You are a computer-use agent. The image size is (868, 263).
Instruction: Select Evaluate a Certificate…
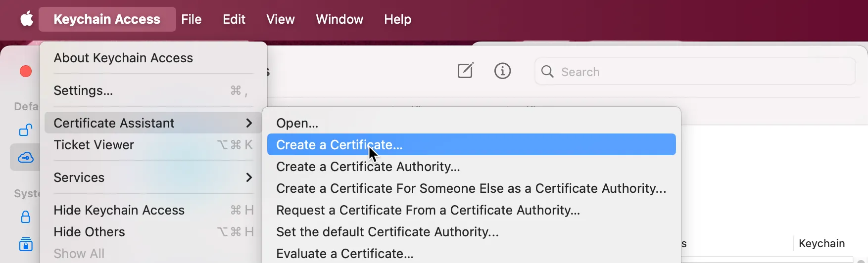pos(472,254)
